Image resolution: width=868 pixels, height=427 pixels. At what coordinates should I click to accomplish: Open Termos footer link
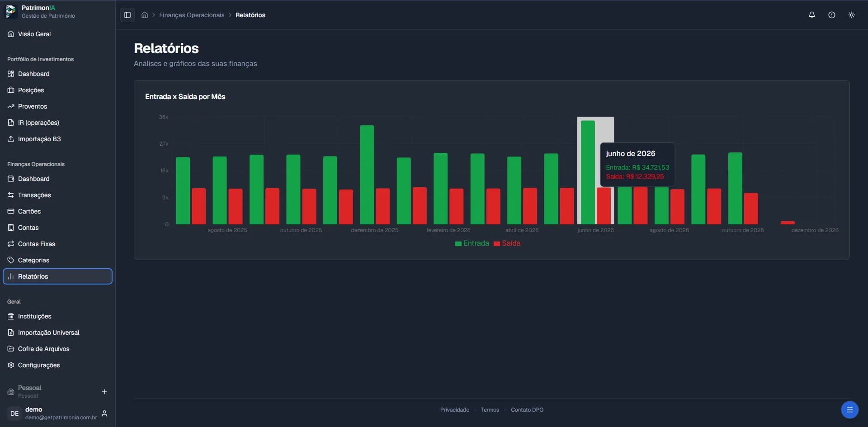[490, 410]
